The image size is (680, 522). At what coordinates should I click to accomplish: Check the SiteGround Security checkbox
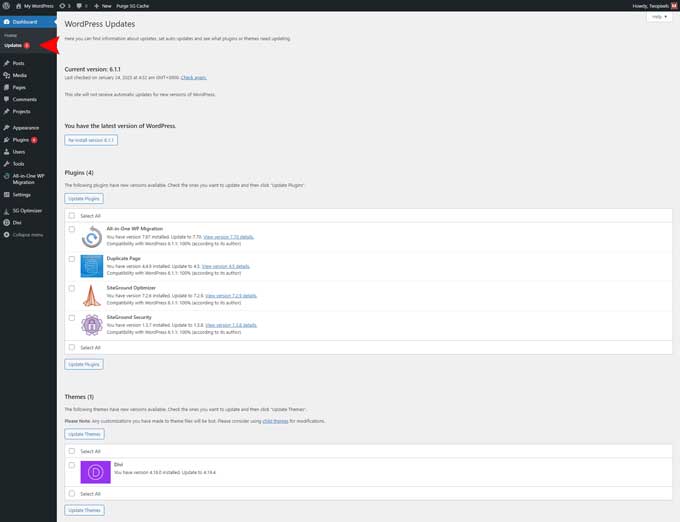tap(72, 318)
